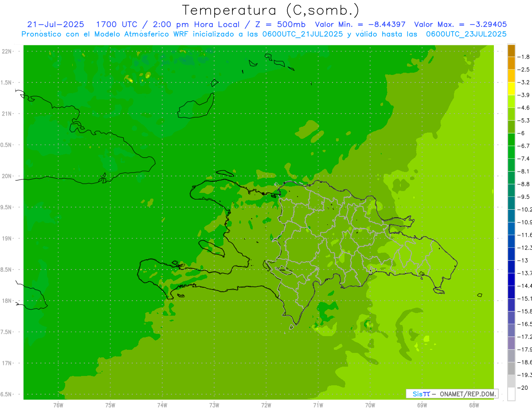The width and height of the screenshot is (532, 411).
Task: Click the '20N' latitude label
Action: 7,176
